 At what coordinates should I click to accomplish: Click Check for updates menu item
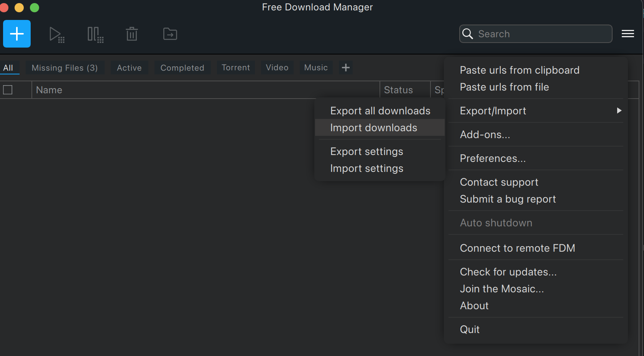point(508,272)
